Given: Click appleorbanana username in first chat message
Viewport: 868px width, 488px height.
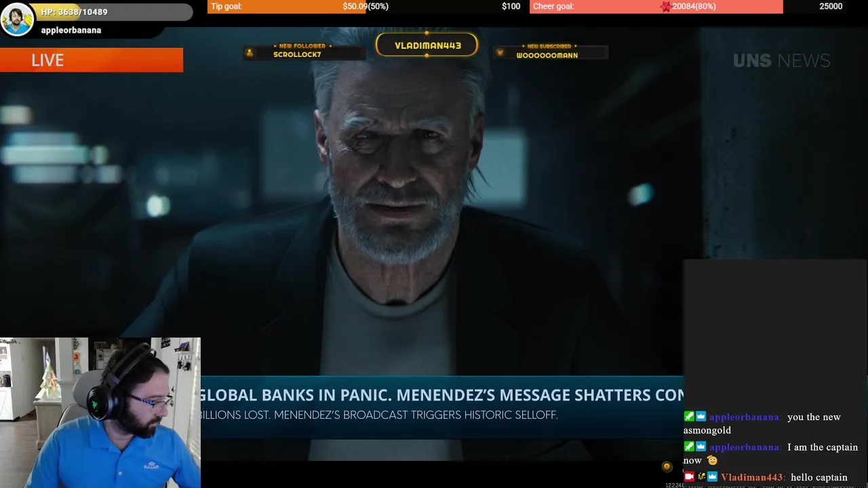Looking at the screenshot, I should [x=745, y=417].
